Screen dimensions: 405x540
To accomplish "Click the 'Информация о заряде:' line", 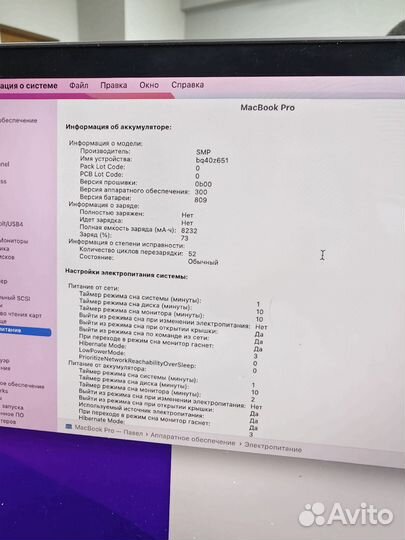I will point(104,205).
